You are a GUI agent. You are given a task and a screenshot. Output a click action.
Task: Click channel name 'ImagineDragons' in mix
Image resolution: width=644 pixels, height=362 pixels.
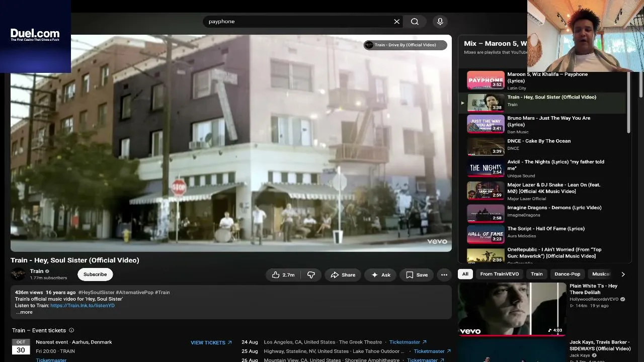[523, 215]
